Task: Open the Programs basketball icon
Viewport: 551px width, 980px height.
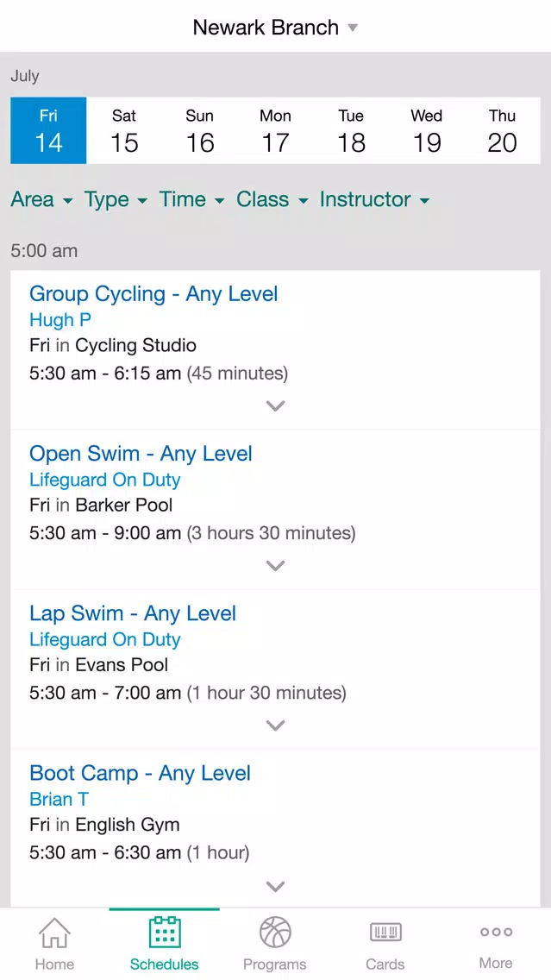Action: click(x=275, y=932)
